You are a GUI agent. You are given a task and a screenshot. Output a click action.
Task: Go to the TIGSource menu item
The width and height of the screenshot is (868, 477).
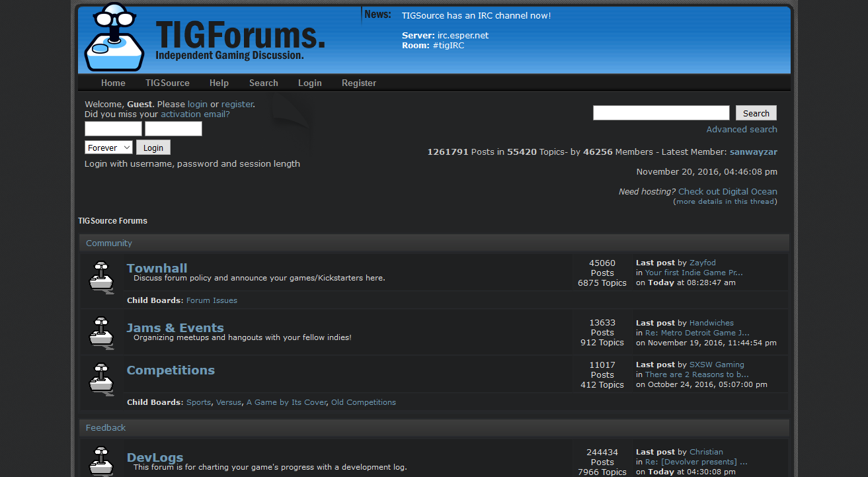167,83
